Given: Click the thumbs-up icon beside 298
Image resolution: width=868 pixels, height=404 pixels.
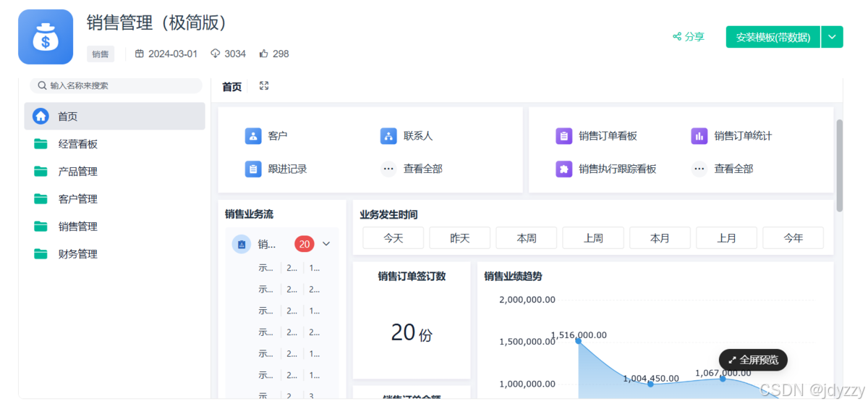Looking at the screenshot, I should point(263,54).
